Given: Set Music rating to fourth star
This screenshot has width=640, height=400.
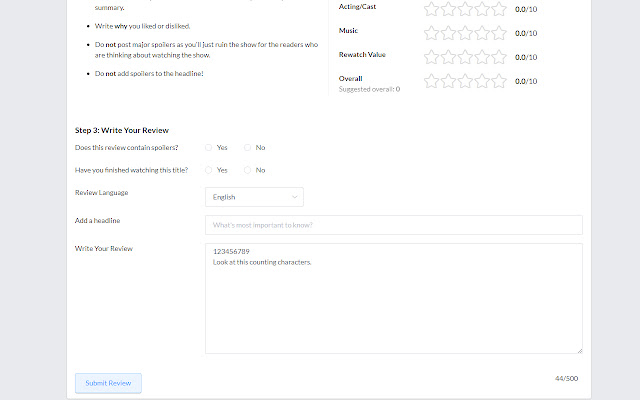Looking at the screenshot, I should coord(482,33).
